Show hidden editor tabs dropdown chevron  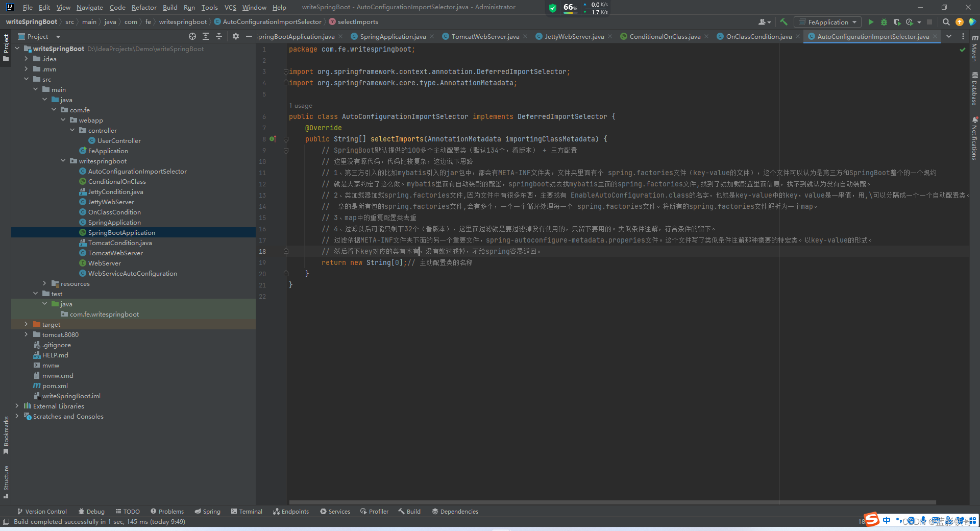pos(949,36)
